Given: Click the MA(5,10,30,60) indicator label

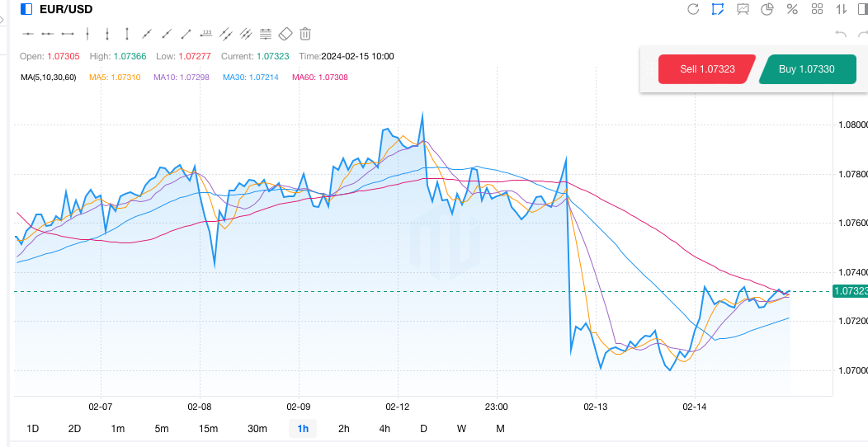Looking at the screenshot, I should (x=48, y=77).
